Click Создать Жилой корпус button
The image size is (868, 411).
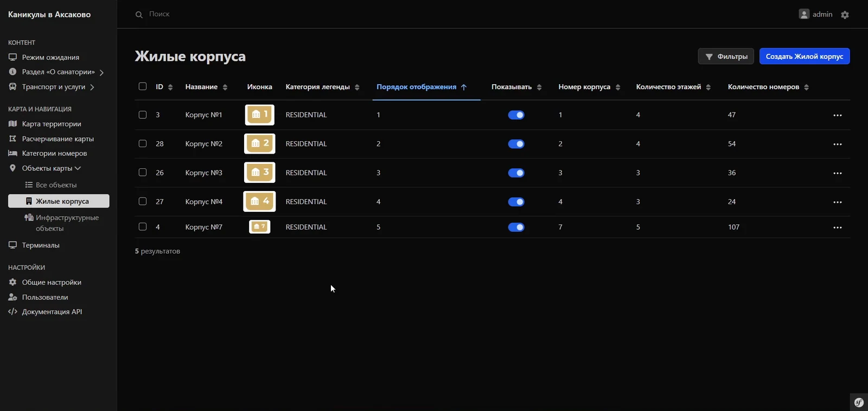tap(805, 56)
